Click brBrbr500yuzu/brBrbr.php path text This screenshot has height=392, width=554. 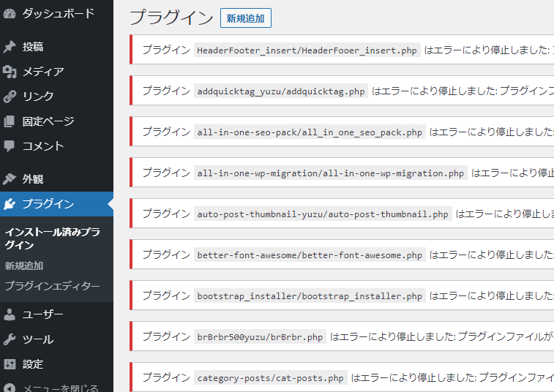pos(260,337)
